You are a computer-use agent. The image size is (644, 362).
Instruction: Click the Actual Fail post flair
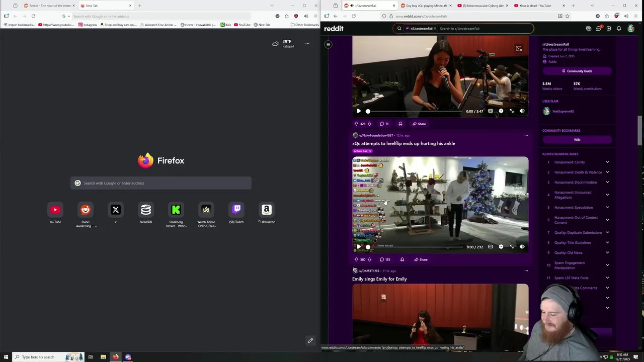coord(362,151)
